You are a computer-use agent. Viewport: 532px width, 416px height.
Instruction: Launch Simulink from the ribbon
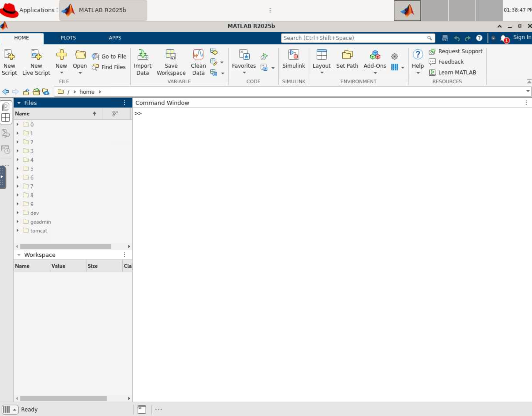[x=293, y=55]
